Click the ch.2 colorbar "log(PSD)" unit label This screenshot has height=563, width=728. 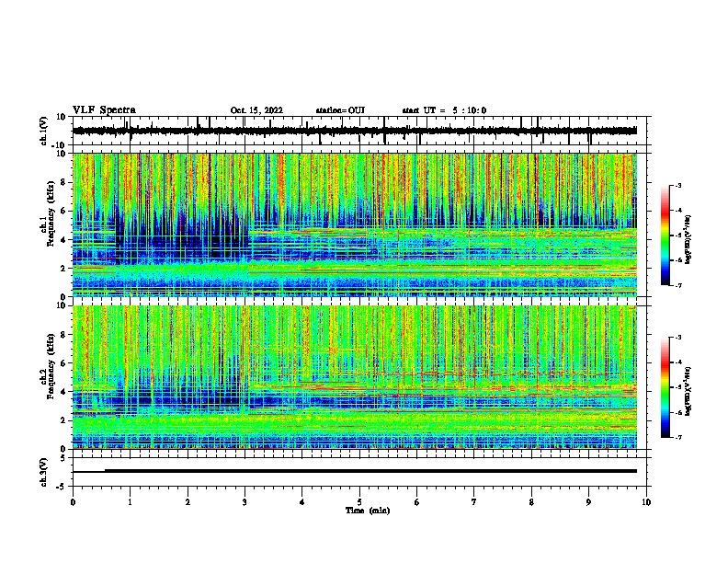pos(688,392)
